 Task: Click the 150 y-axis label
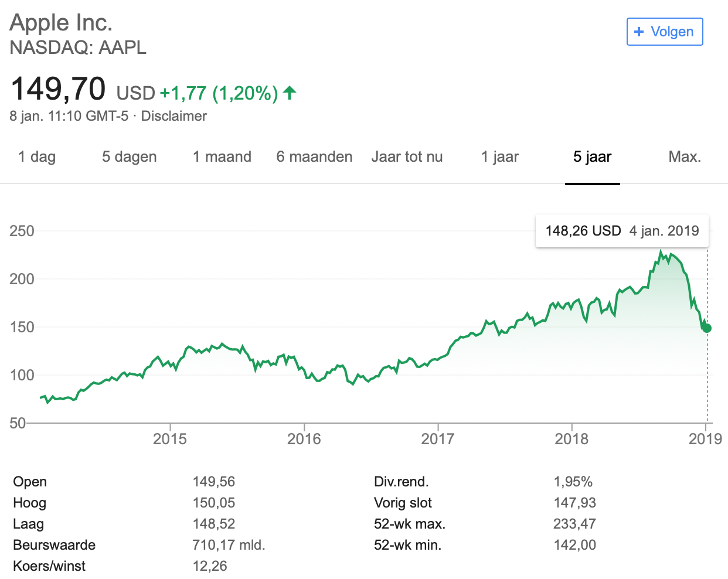[22, 327]
